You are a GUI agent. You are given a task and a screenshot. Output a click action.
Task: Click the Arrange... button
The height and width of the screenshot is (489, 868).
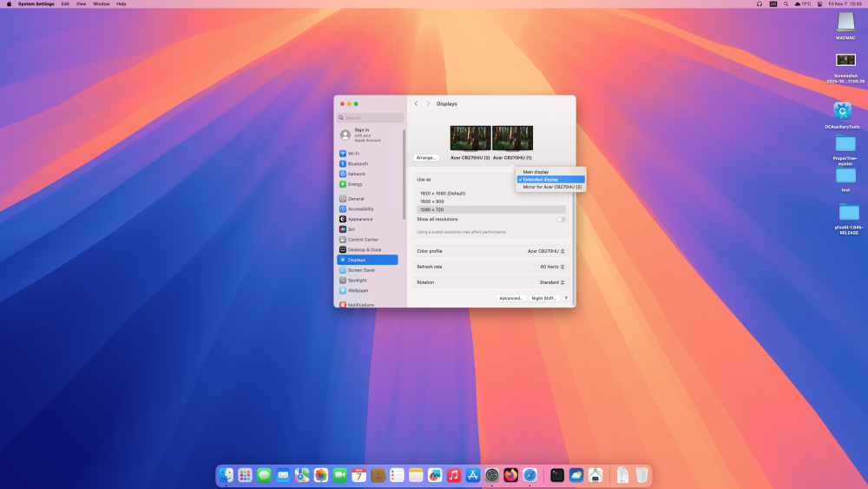(426, 158)
